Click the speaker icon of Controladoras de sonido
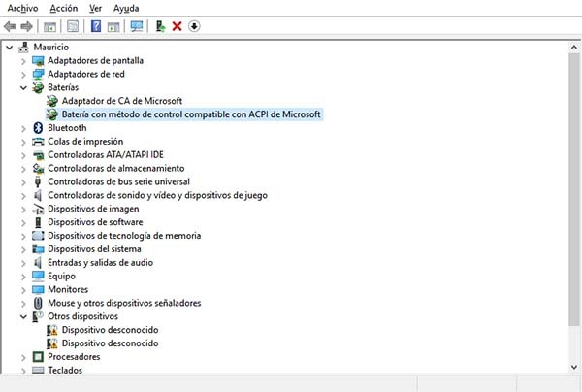582x392 pixels. click(x=38, y=195)
